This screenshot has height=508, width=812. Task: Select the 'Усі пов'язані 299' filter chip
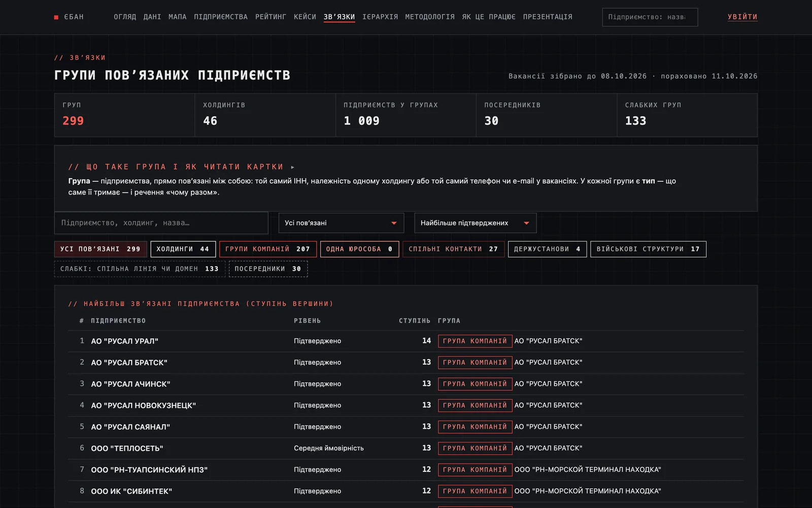click(100, 249)
